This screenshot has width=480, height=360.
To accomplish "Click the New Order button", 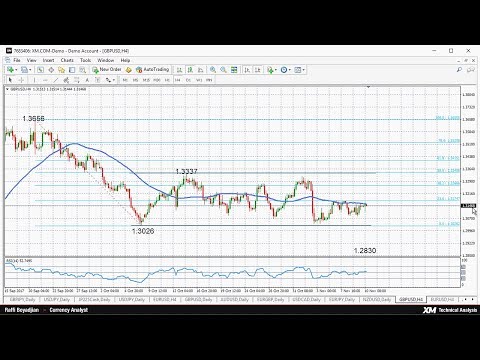I will point(107,69).
